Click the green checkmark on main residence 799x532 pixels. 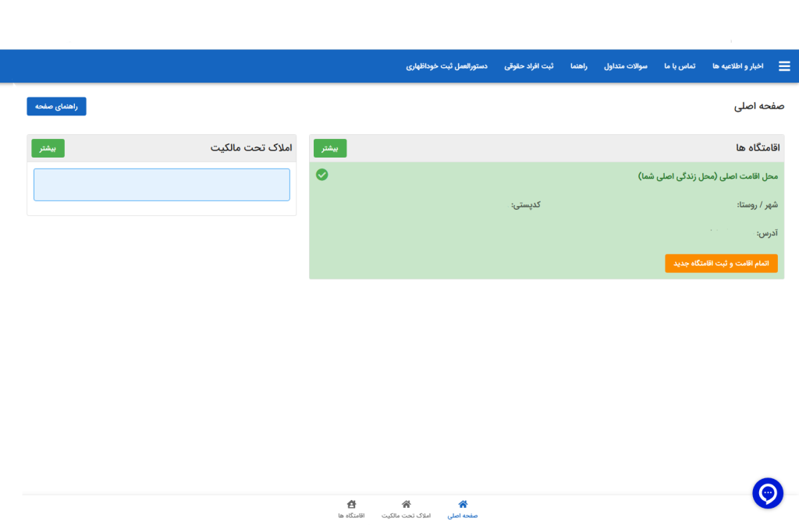[x=322, y=175]
